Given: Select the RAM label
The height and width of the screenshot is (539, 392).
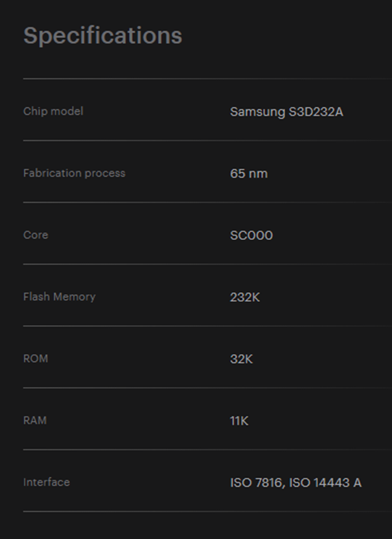Looking at the screenshot, I should click(x=35, y=420).
